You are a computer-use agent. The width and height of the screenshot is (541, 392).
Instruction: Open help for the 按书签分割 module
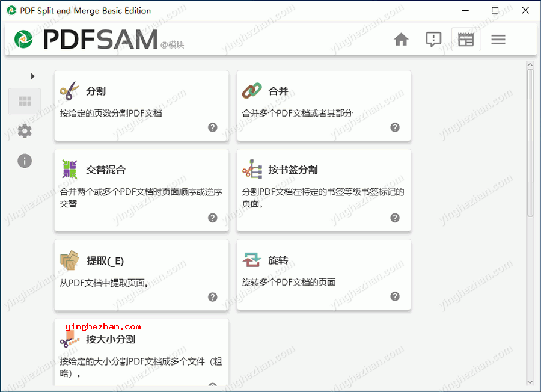click(395, 218)
